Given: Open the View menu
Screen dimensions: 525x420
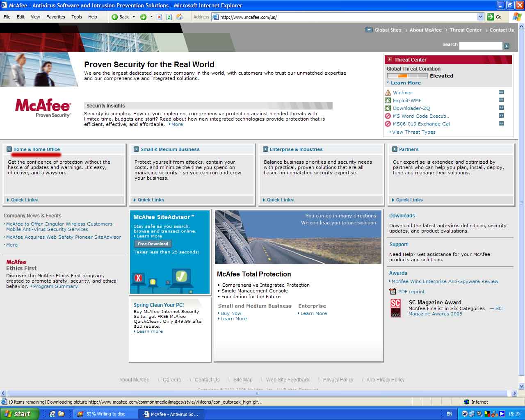Looking at the screenshot, I should pos(36,17).
